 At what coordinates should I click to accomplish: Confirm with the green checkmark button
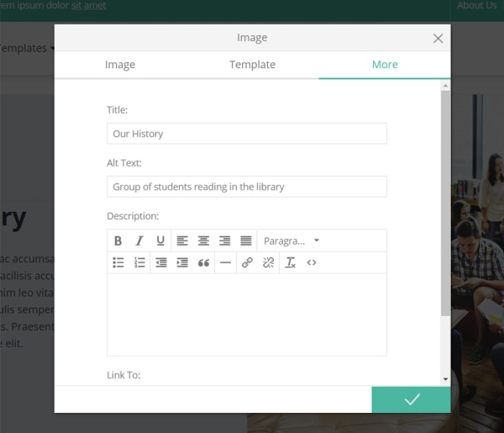click(x=411, y=399)
